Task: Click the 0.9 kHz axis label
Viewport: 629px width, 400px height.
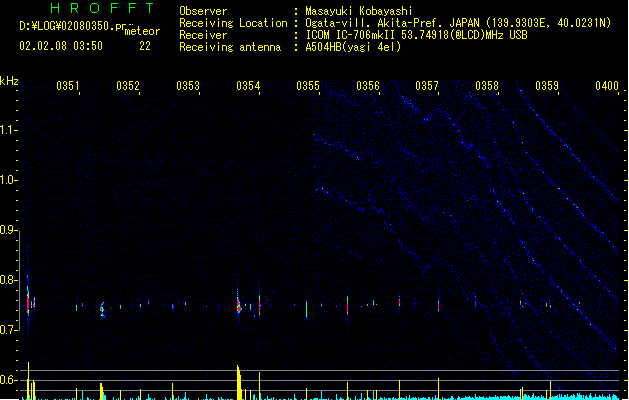Action: pos(8,230)
